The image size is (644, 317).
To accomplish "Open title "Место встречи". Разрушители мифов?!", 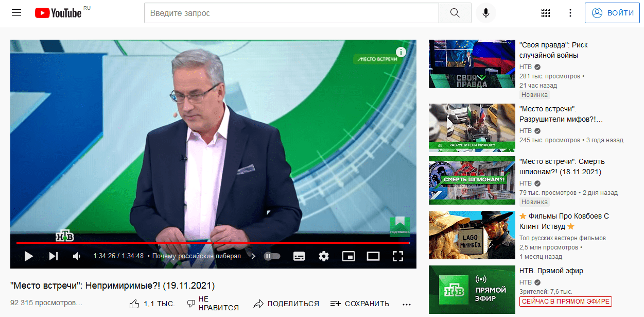I will point(561,114).
